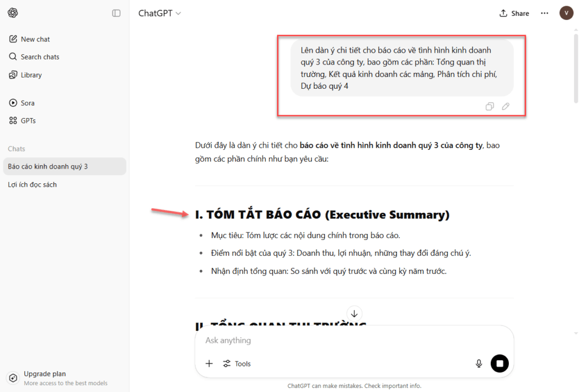
Task: Toggle the sidebar collapse icon
Action: coord(116,13)
